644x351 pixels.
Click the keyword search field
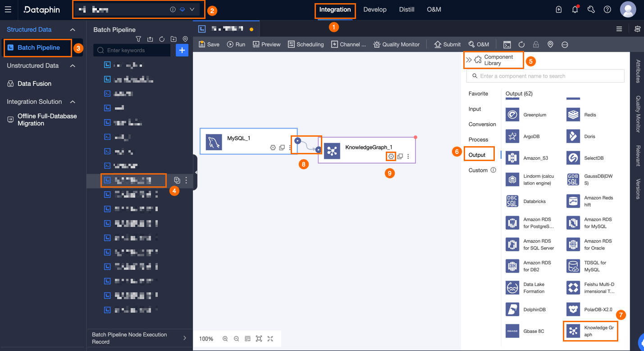tap(132, 50)
